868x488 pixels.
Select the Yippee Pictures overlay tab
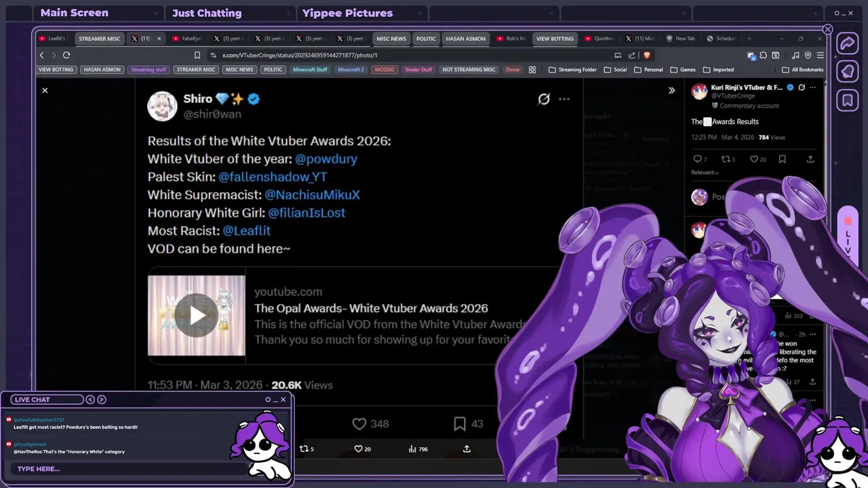[347, 13]
